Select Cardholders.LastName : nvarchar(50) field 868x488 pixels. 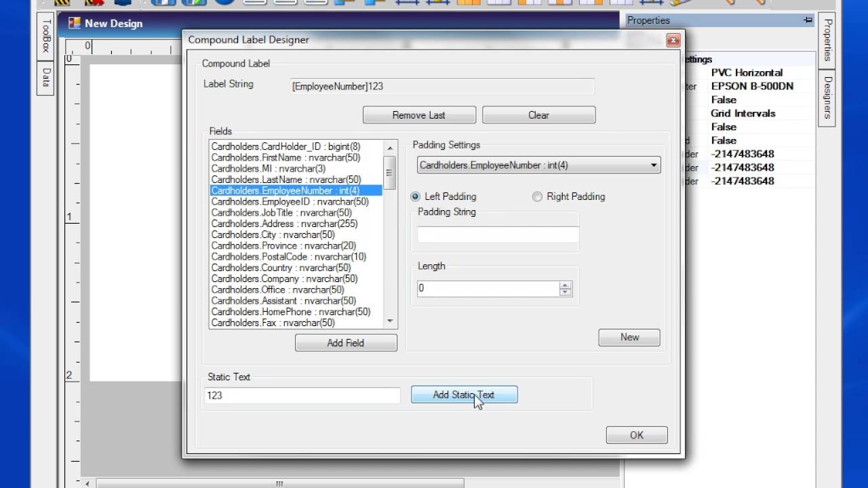pos(296,180)
